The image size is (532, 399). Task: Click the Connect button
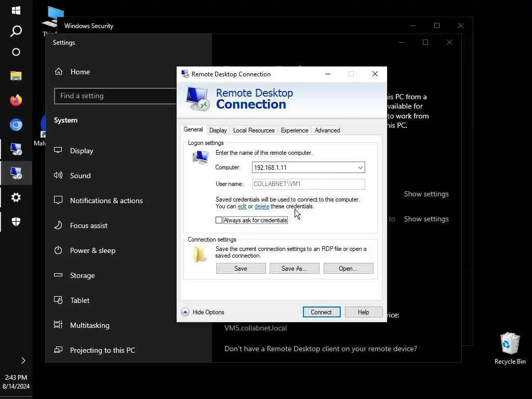coord(321,312)
